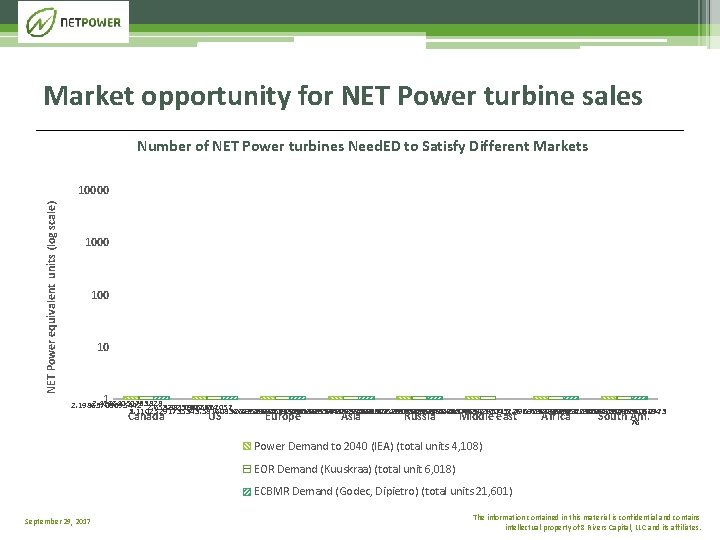Click the EOR Demand legend swatch
Screen dimensions: 720x540
(x=247, y=469)
